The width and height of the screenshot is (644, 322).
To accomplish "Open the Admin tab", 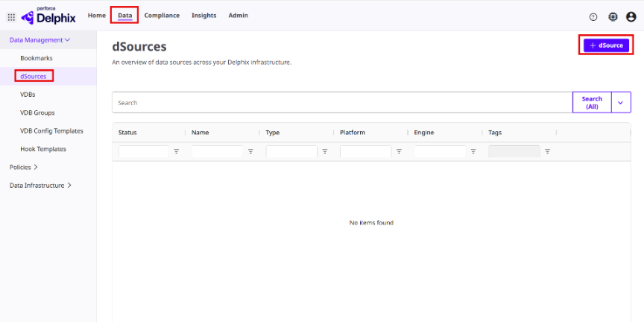I will pos(239,16).
